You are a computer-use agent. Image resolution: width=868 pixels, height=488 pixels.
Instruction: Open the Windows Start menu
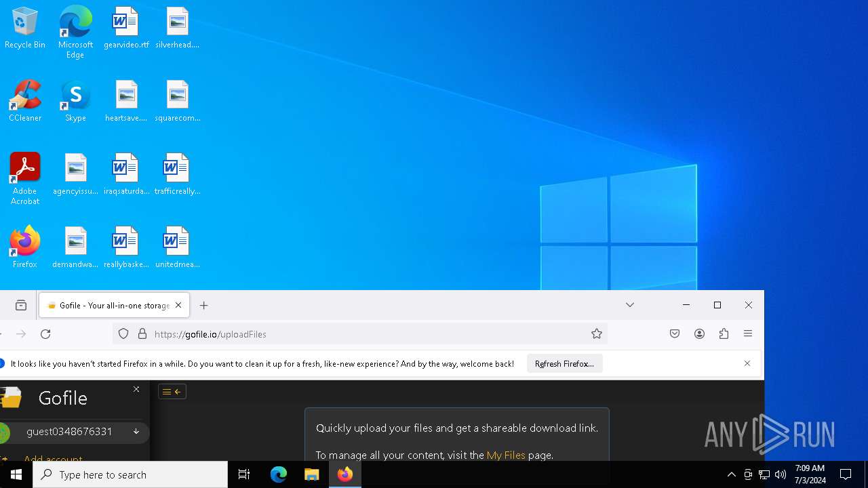point(16,474)
